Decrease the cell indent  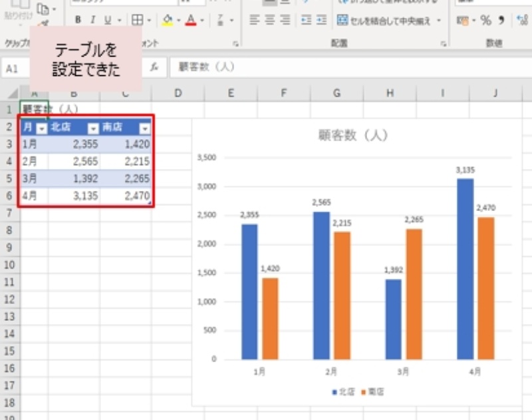(x=306, y=20)
